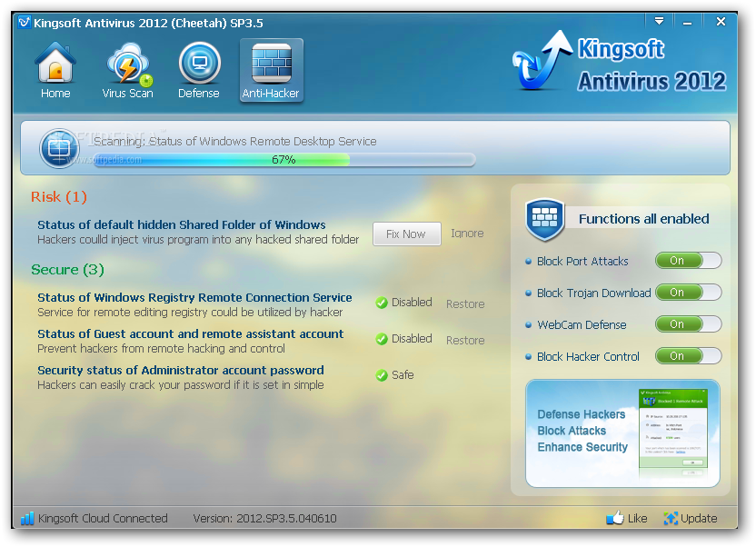Open Virus Scan lightning cloud icon
The height and width of the screenshot is (547, 756).
(129, 65)
